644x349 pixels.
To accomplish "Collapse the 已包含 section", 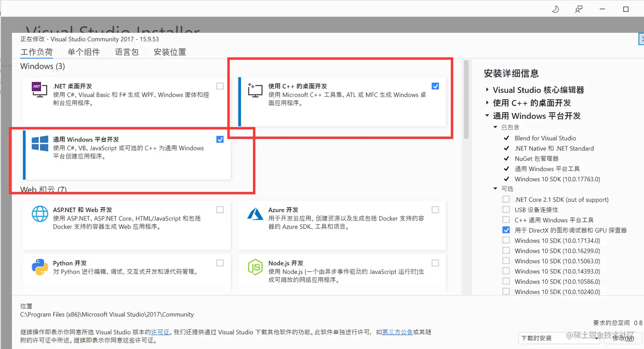I will [x=495, y=127].
